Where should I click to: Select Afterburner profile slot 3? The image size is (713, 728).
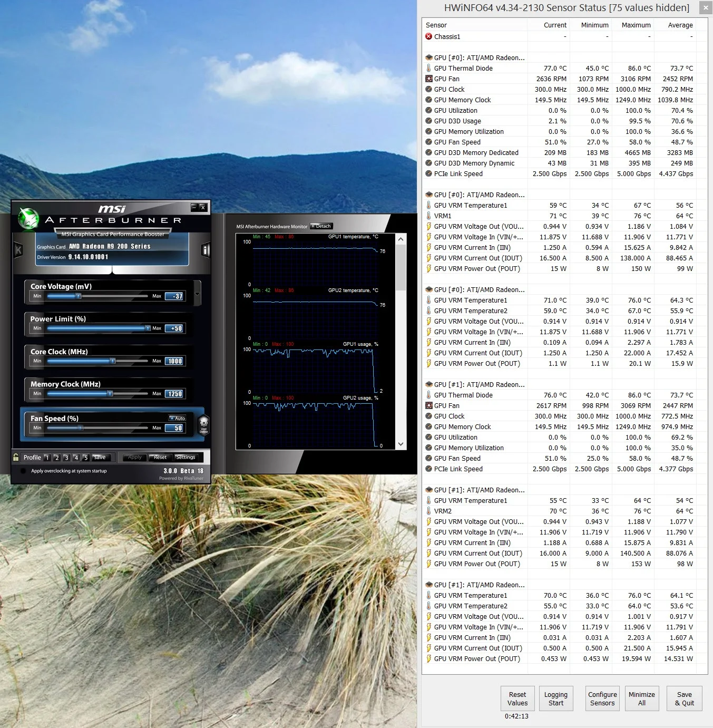click(66, 458)
